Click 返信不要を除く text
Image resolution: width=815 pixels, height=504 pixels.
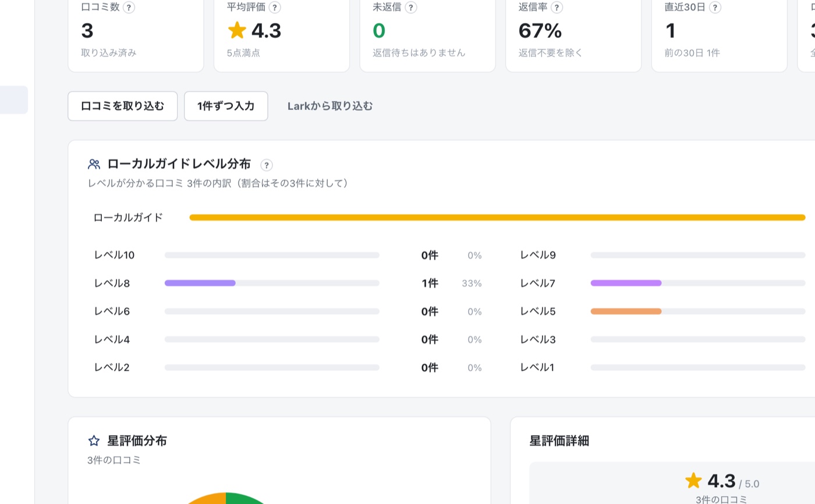[551, 53]
